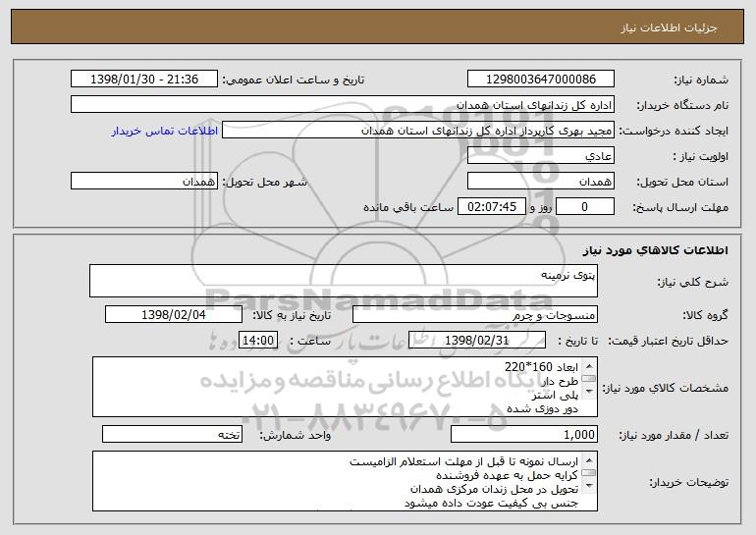Click scroll down arrow in buyer notes box
Viewport: 756px width, 535px height.
(589, 486)
